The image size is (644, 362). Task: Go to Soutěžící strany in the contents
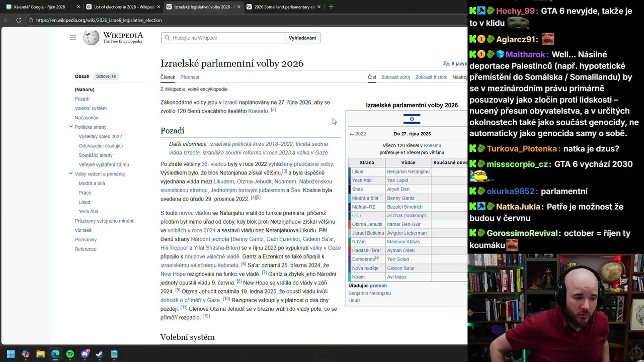[x=96, y=155]
